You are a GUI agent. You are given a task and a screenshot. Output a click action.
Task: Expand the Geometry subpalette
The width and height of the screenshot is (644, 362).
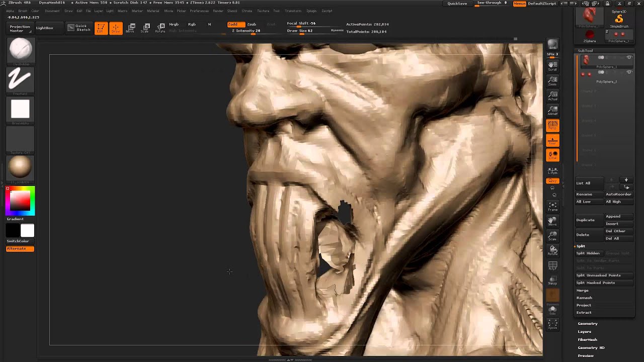click(588, 323)
